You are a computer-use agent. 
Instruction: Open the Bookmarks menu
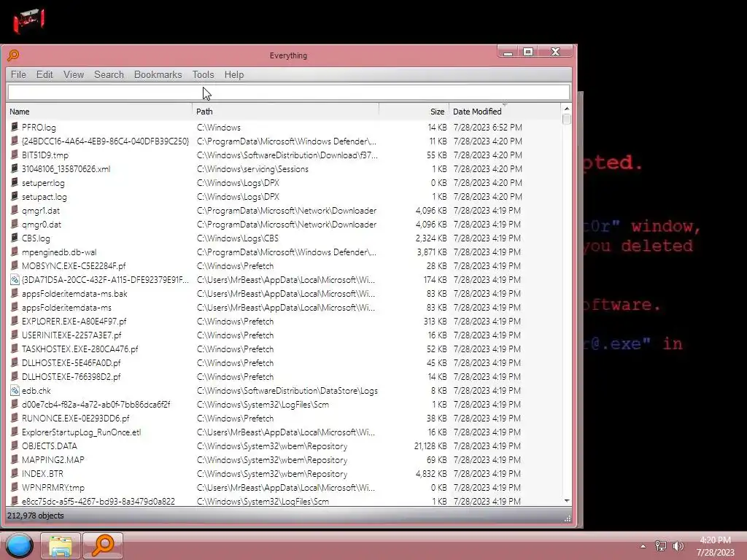pyautogui.click(x=158, y=75)
